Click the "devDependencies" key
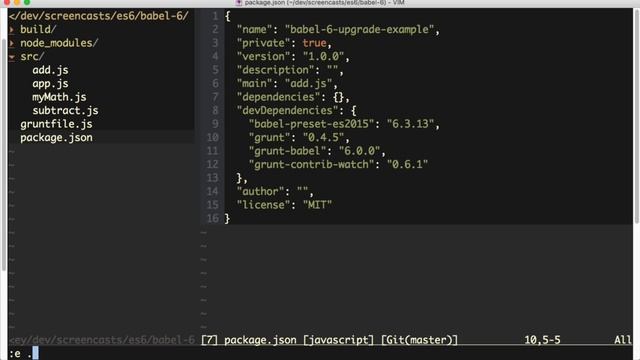 pos(287,110)
